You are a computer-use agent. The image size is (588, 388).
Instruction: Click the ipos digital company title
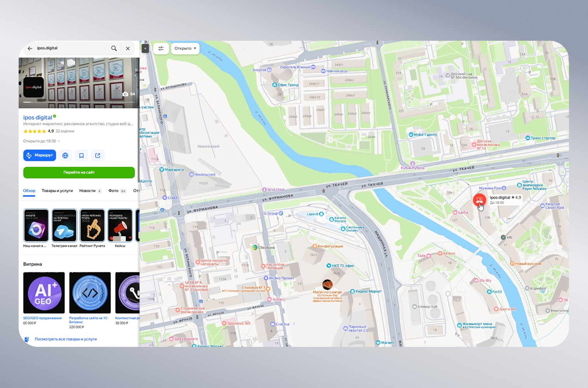click(38, 118)
